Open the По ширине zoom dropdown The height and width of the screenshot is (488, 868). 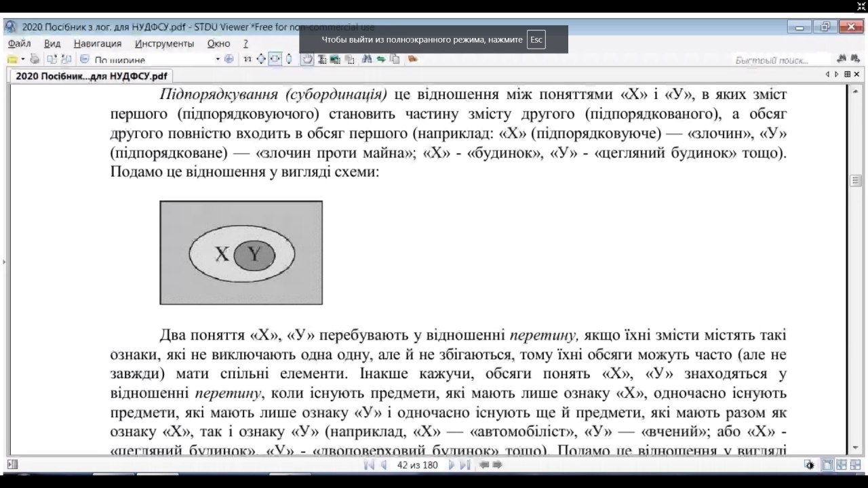[218, 59]
